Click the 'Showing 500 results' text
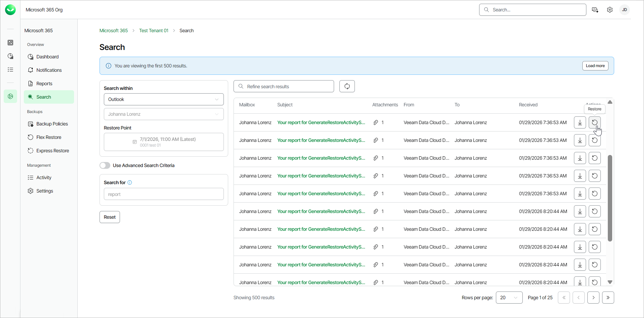The height and width of the screenshot is (318, 644). tap(254, 298)
